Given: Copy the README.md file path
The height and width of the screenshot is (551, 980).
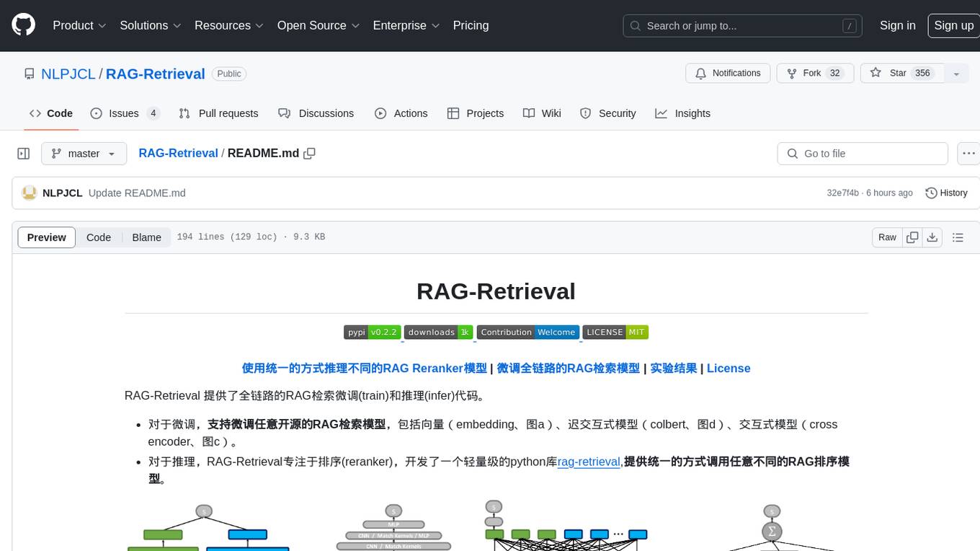Looking at the screenshot, I should [x=310, y=154].
